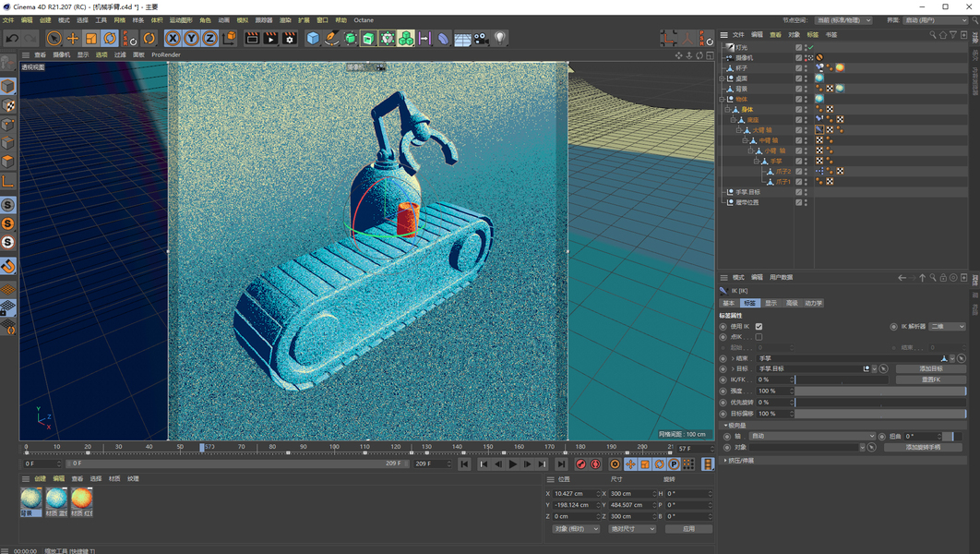Image resolution: width=980 pixels, height=554 pixels.
Task: Open the 轴 自动 dropdown
Action: click(x=812, y=436)
